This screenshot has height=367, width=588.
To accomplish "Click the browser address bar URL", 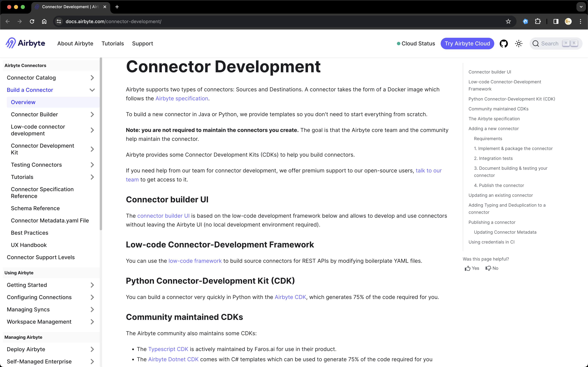I will (113, 21).
